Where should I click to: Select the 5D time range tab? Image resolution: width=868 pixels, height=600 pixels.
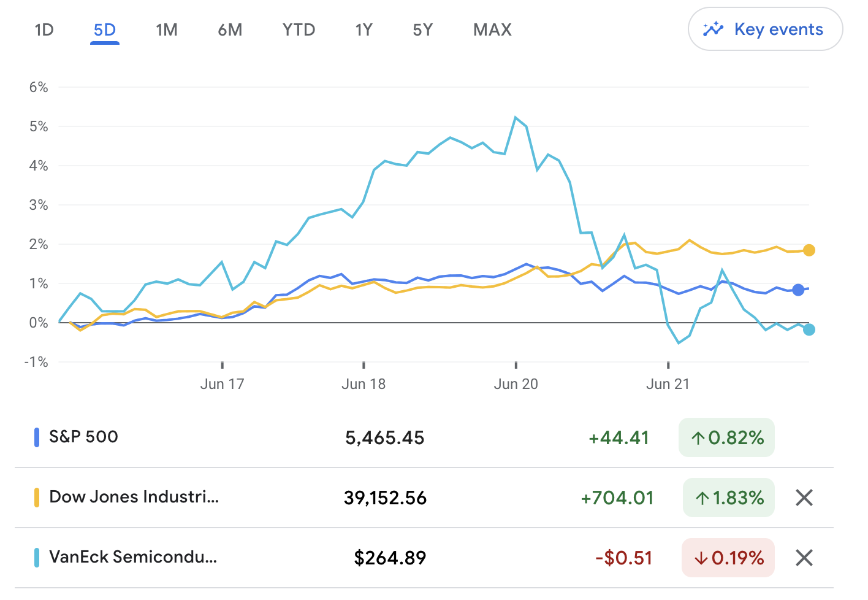[104, 30]
